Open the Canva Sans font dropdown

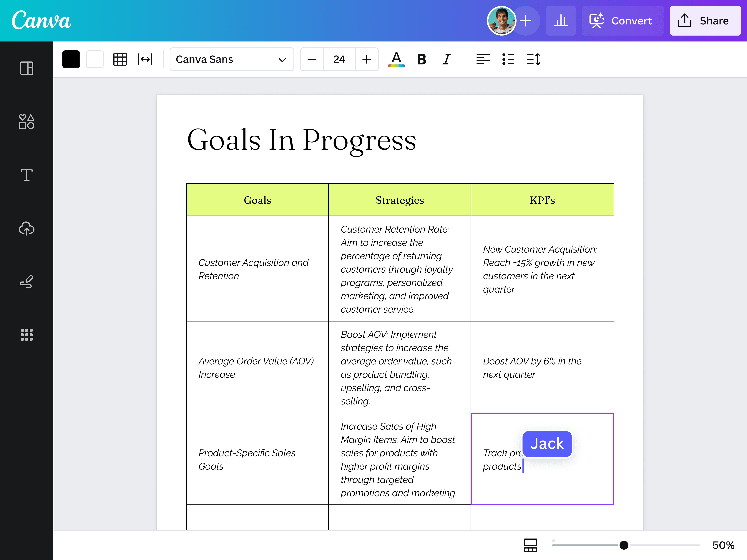click(232, 59)
